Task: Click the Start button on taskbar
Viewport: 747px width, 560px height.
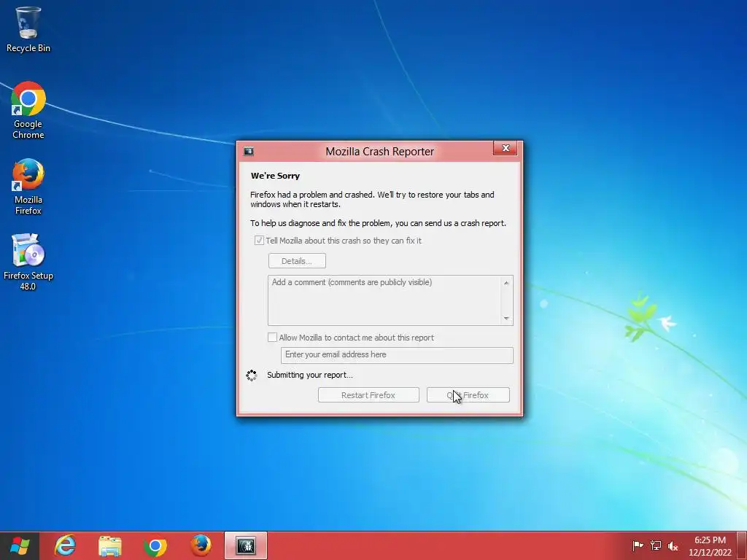Action: pyautogui.click(x=20, y=545)
